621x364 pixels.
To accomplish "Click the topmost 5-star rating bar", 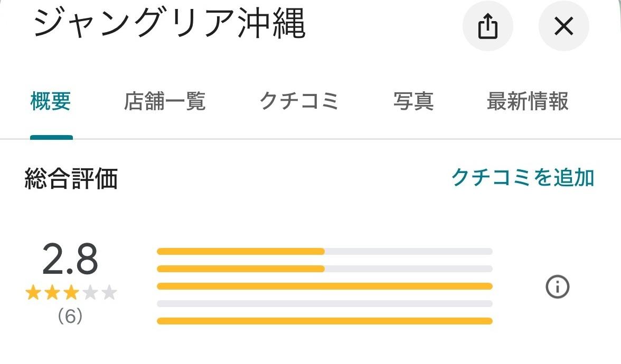I will pyautogui.click(x=324, y=251).
